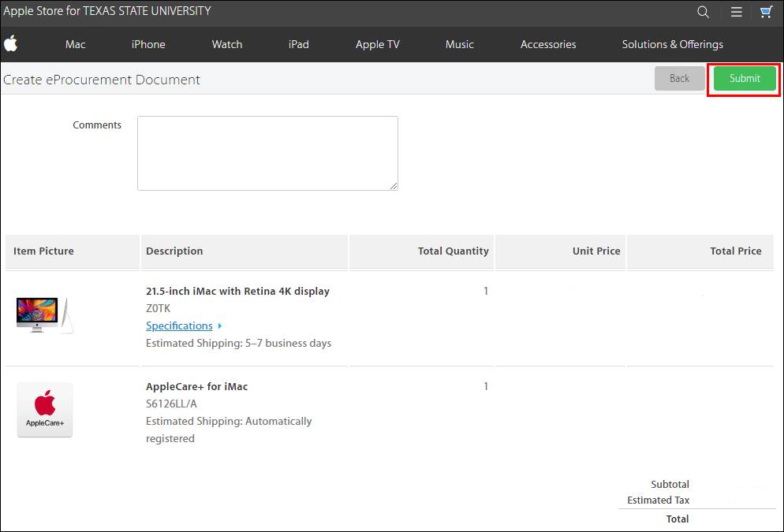
Task: Open the Watch menu
Action: pyautogui.click(x=227, y=44)
